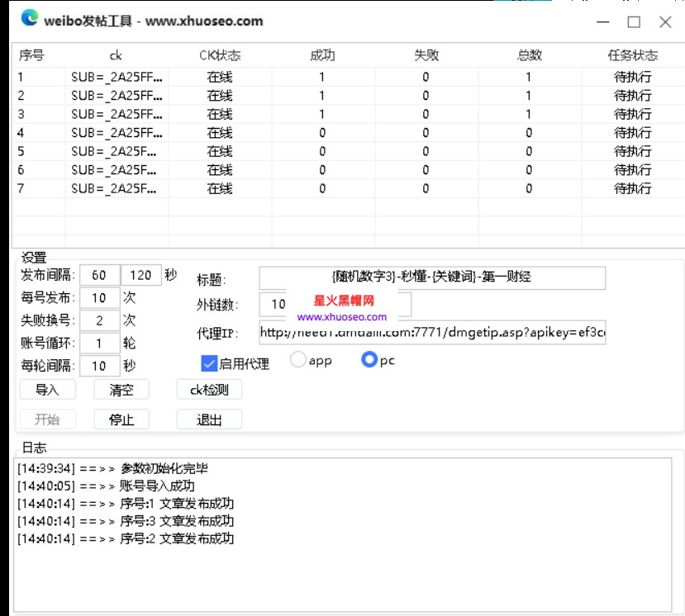The height and width of the screenshot is (616, 685).
Task: Maximize the weibo发帖工具 window
Action: point(634,21)
